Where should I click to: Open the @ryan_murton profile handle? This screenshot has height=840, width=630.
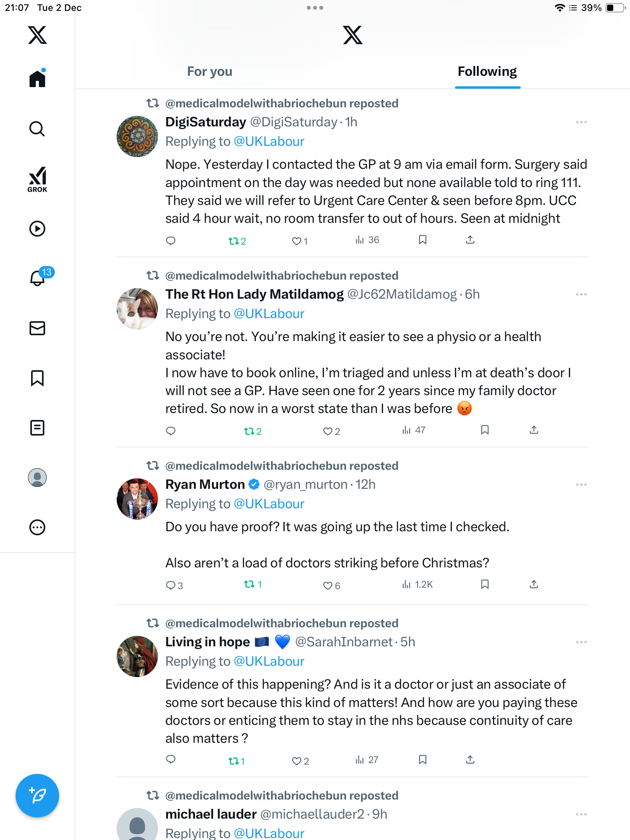pos(305,485)
